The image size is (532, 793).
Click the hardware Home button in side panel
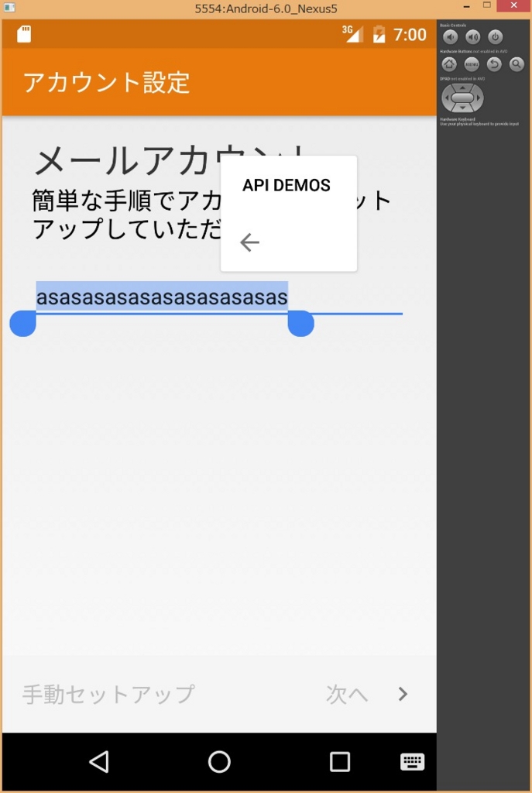coord(449,64)
